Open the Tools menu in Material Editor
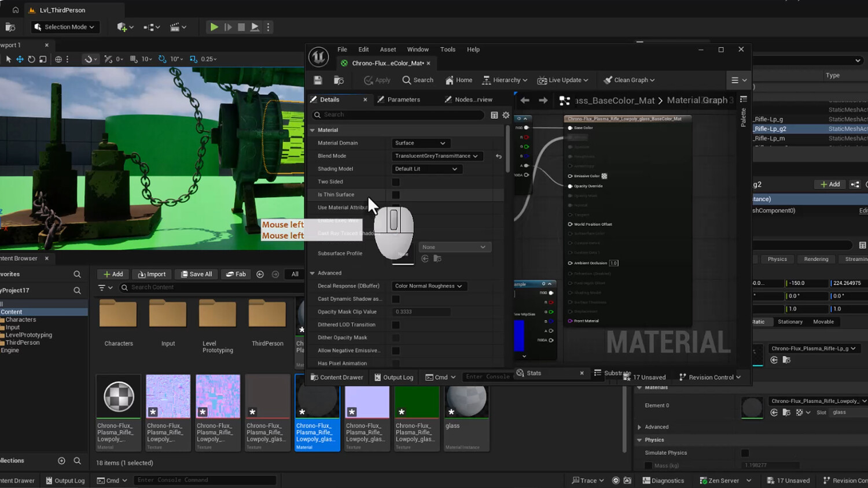Viewport: 868px width, 488px height. 448,50
